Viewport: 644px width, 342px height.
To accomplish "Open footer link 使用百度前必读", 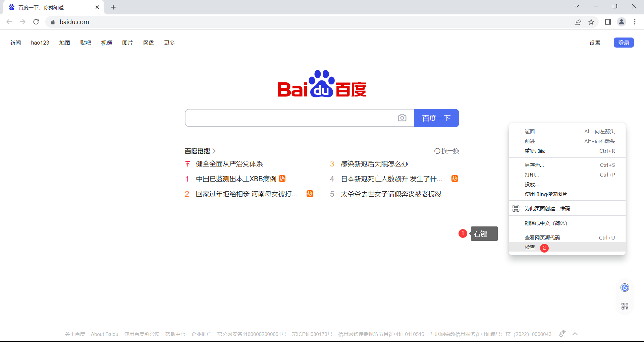I will tap(142, 334).
